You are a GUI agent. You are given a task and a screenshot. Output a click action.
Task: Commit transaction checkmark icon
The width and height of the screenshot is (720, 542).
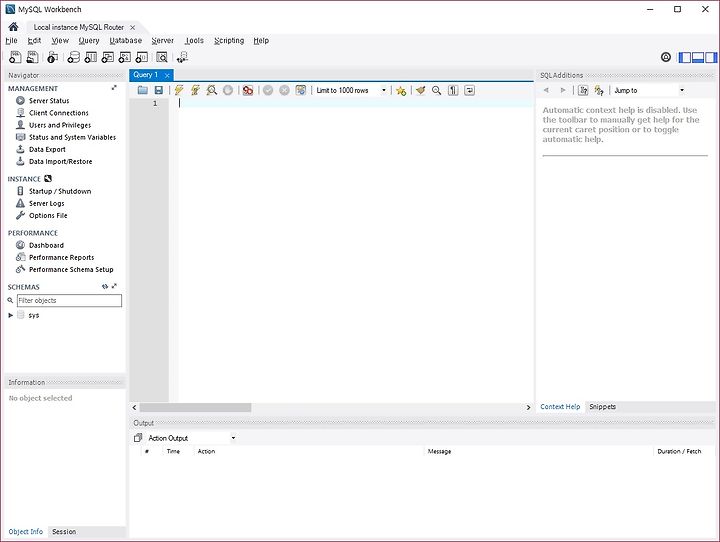coord(268,90)
